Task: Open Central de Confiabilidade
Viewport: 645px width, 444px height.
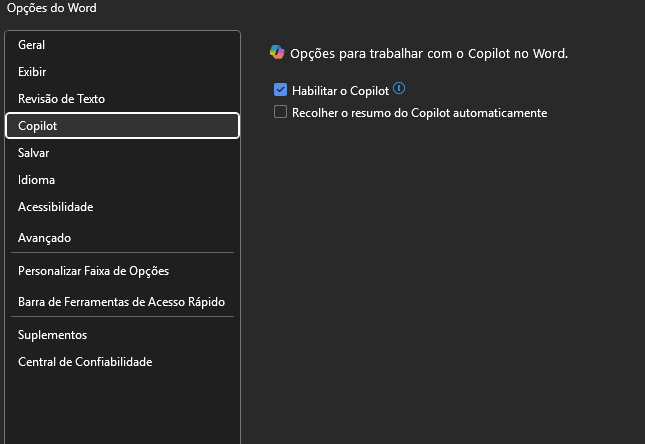Action: (122, 362)
